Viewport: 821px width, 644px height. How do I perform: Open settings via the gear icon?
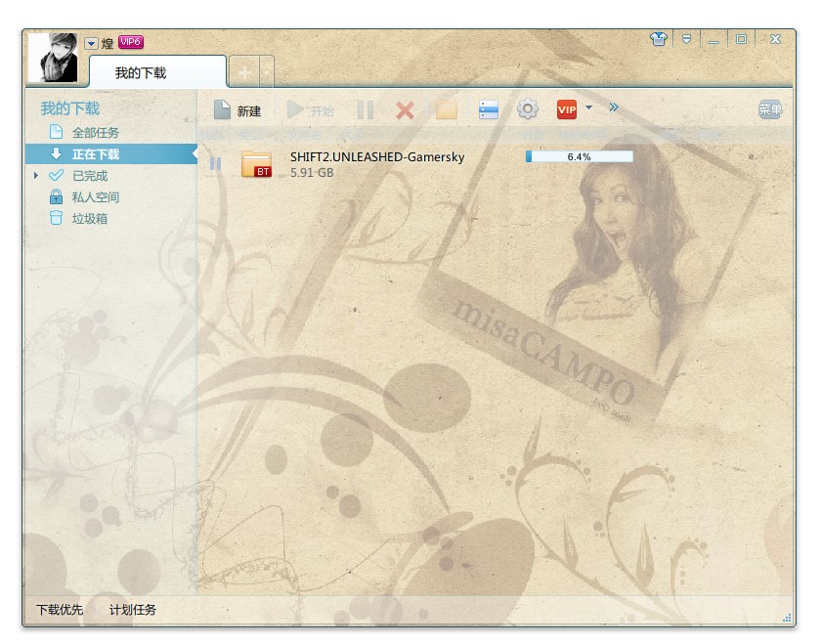[528, 109]
